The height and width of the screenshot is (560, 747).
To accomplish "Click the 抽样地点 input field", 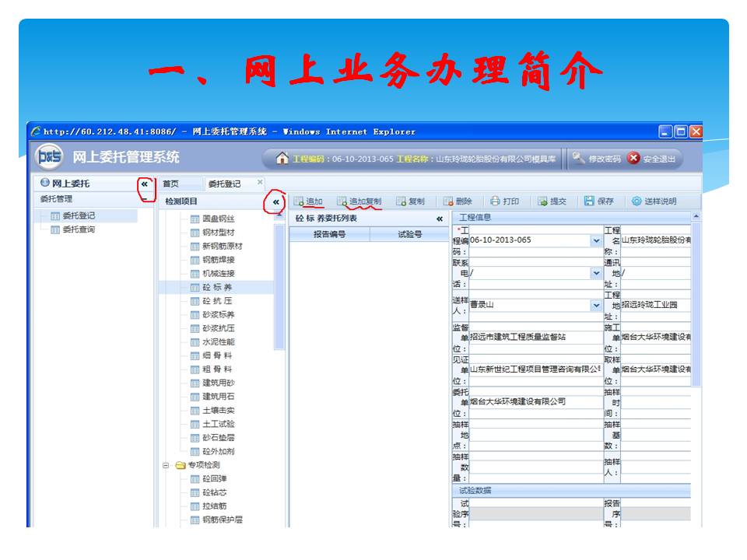I will click(x=535, y=435).
